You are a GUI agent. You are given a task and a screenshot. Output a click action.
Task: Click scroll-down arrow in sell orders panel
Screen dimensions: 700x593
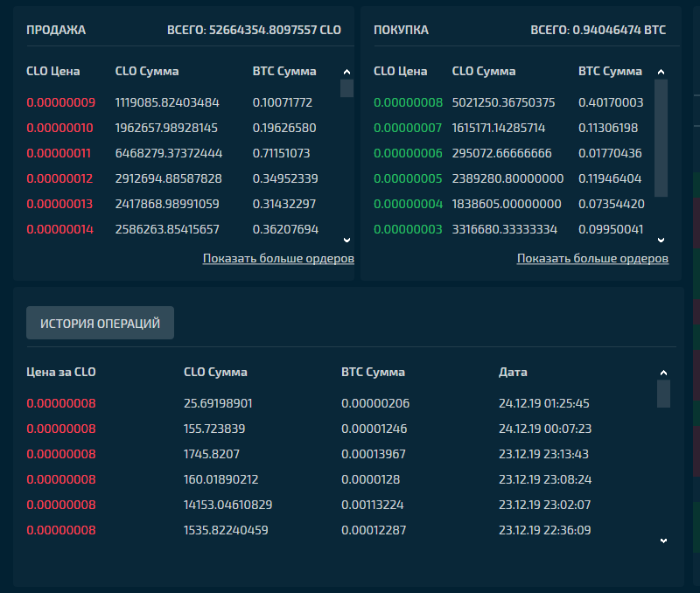346,240
